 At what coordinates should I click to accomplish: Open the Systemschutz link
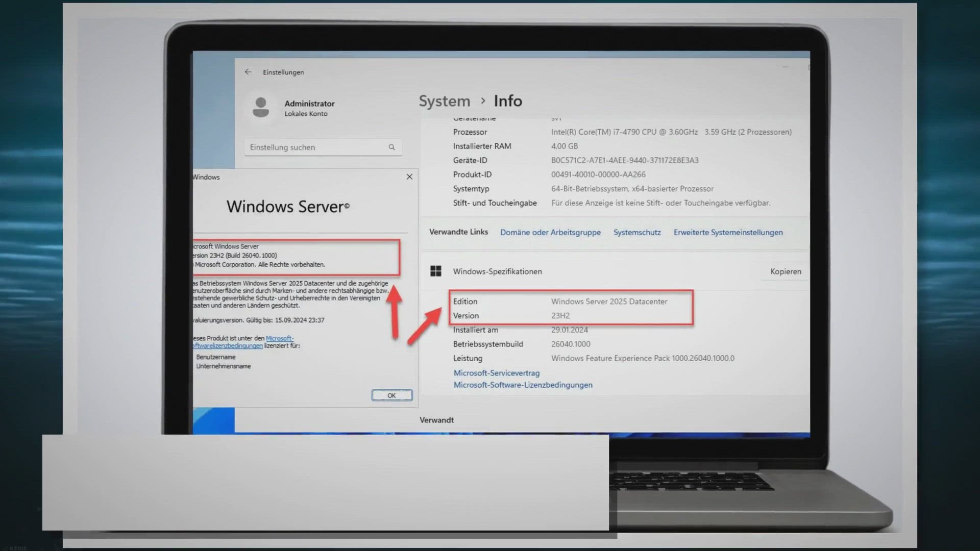pos(636,232)
